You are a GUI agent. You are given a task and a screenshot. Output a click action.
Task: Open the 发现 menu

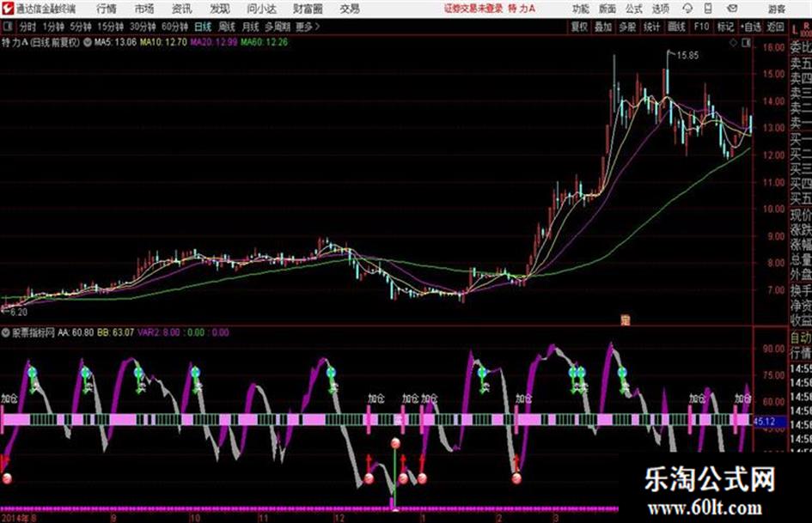(x=220, y=9)
